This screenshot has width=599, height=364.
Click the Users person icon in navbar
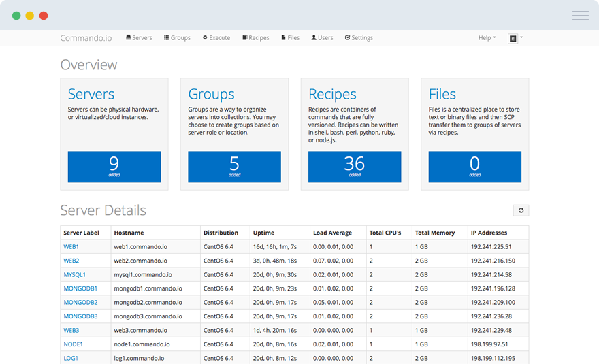pos(314,38)
